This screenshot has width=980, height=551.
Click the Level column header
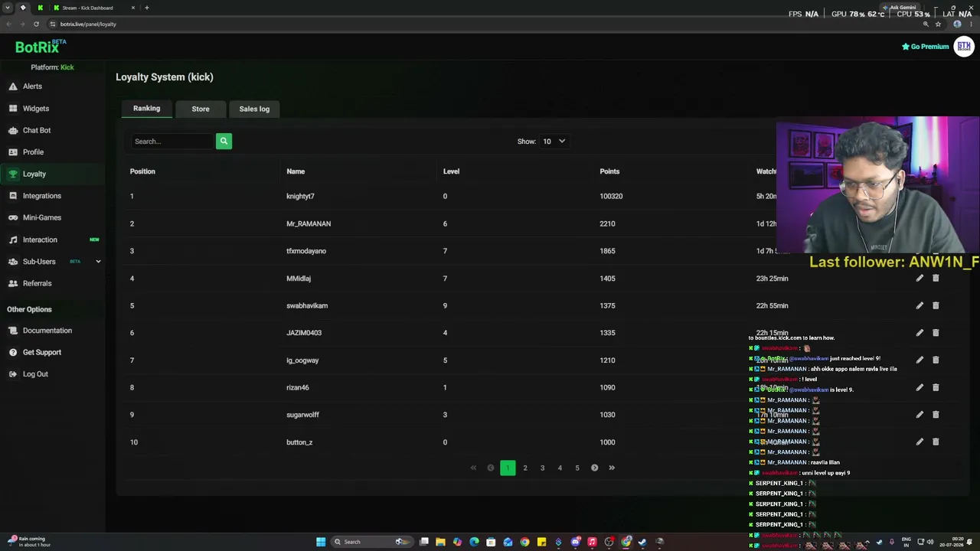click(x=451, y=171)
